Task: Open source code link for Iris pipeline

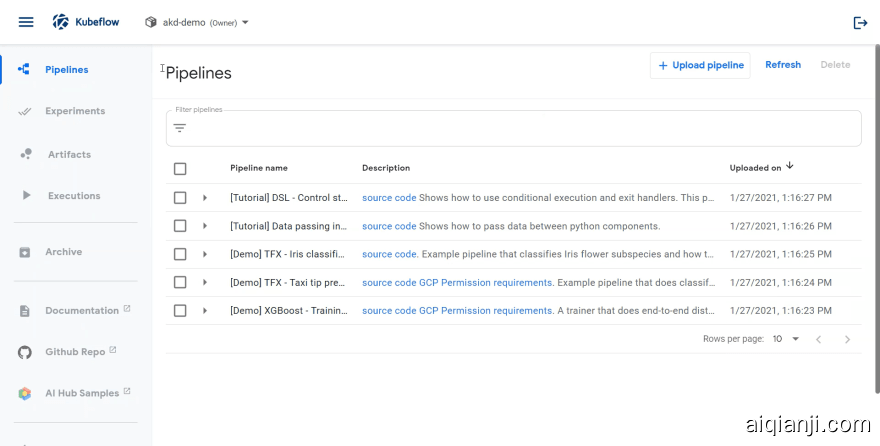Action: coord(388,254)
